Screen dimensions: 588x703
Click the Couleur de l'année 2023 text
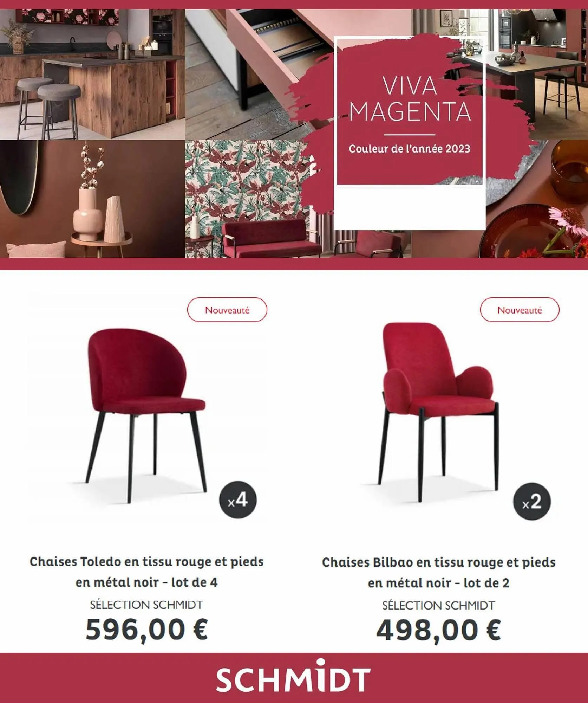(x=410, y=149)
